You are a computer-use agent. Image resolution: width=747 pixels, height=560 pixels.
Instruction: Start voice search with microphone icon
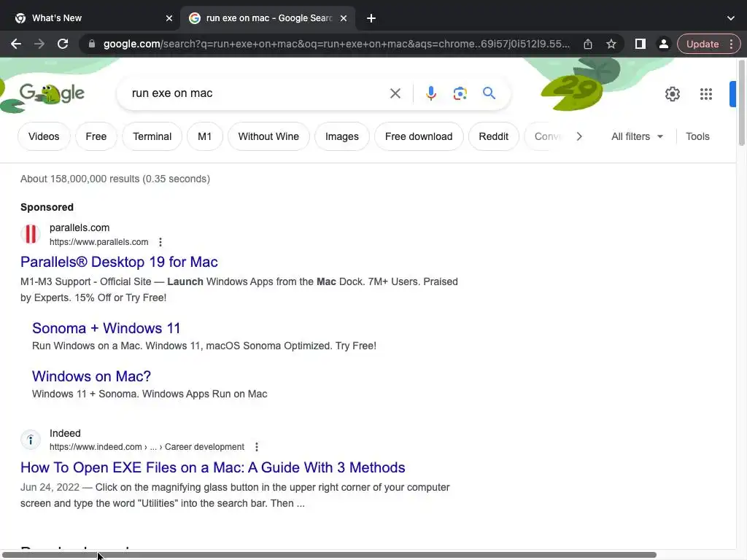[430, 93]
